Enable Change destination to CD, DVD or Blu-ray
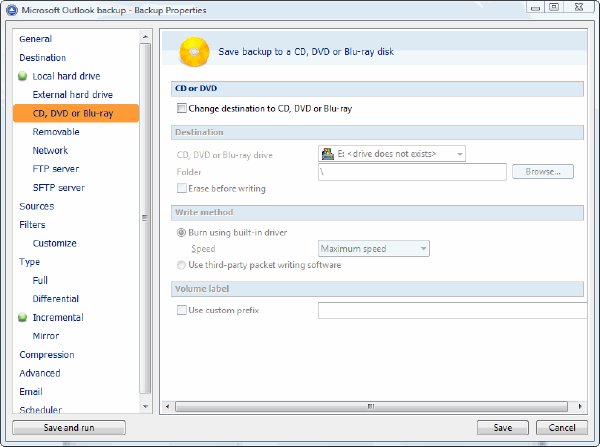 point(182,108)
